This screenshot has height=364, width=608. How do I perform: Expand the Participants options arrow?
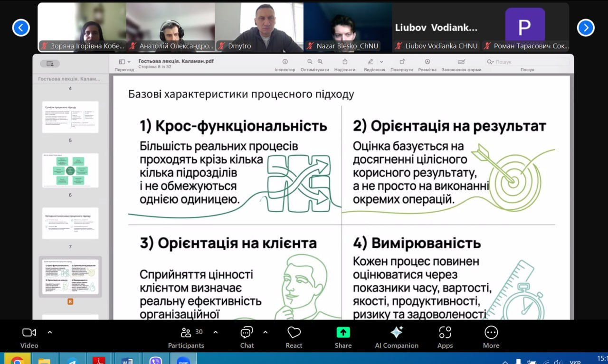pos(216,332)
